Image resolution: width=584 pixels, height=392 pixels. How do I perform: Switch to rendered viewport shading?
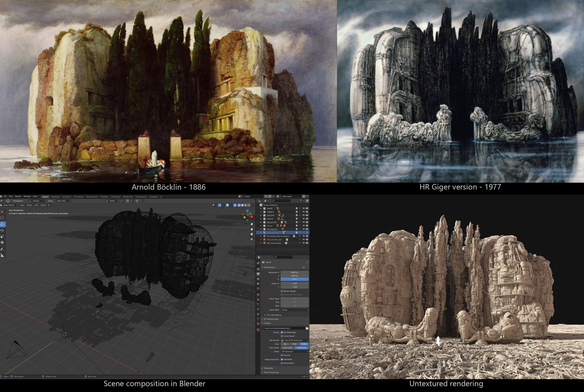click(x=249, y=205)
